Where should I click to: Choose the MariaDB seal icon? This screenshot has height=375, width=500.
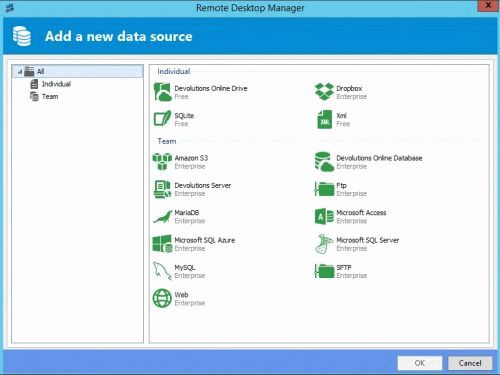point(162,217)
